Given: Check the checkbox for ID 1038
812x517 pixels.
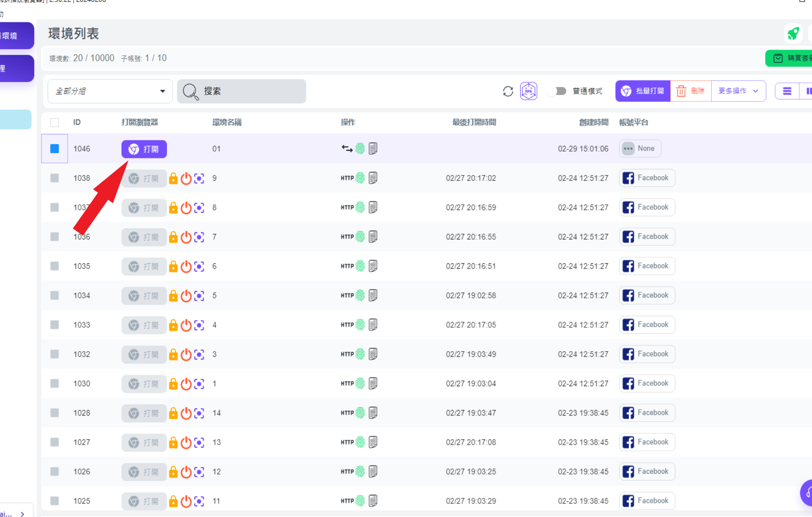Looking at the screenshot, I should pyautogui.click(x=54, y=178).
